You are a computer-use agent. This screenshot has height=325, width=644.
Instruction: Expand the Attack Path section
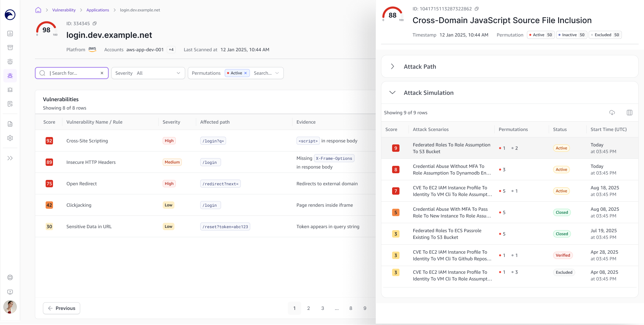pyautogui.click(x=509, y=66)
